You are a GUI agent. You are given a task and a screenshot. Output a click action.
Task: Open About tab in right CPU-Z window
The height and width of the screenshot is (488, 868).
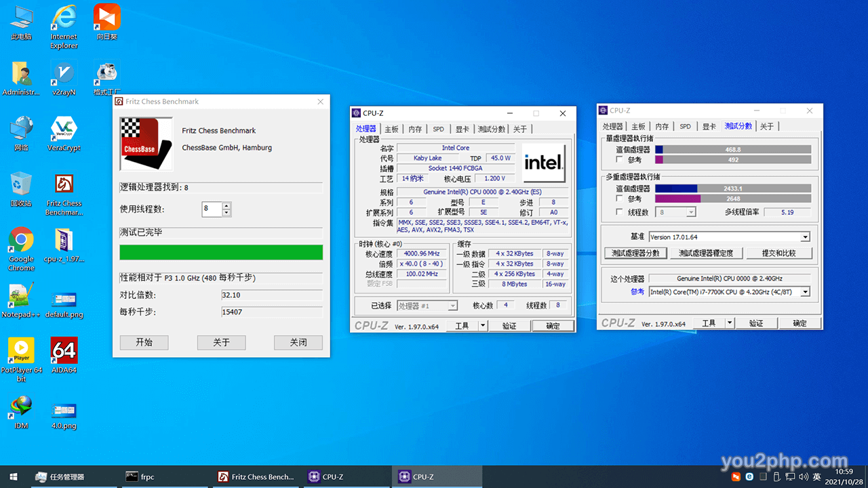pyautogui.click(x=767, y=126)
